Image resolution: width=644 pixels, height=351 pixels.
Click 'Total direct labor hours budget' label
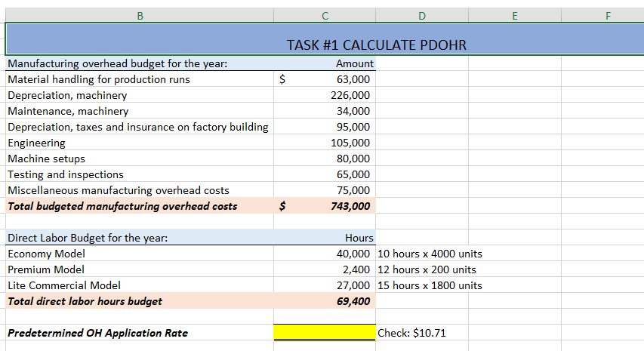pyautogui.click(x=140, y=301)
